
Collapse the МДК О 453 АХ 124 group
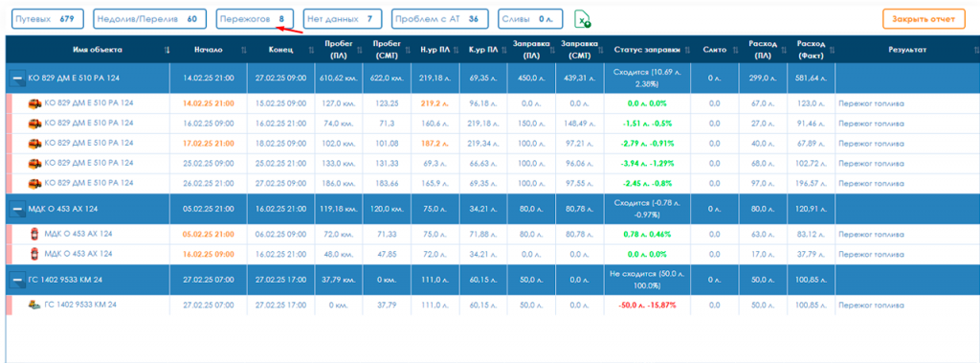[17, 209]
